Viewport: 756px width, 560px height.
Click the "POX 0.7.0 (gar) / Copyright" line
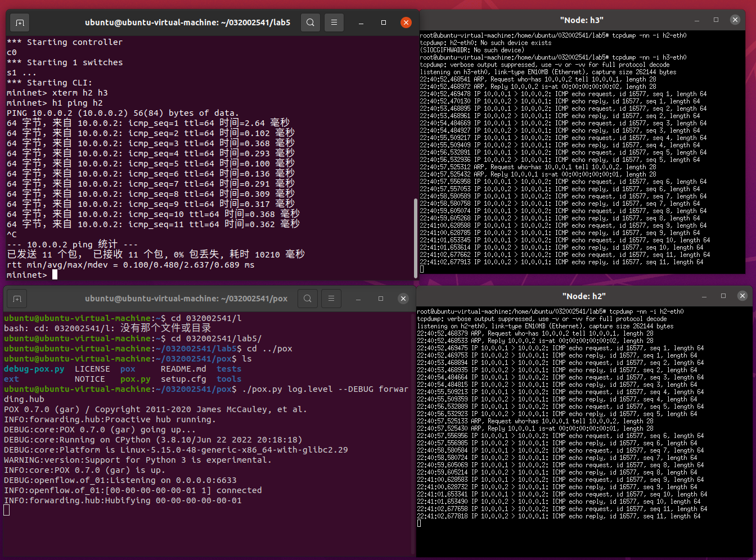[x=155, y=409]
